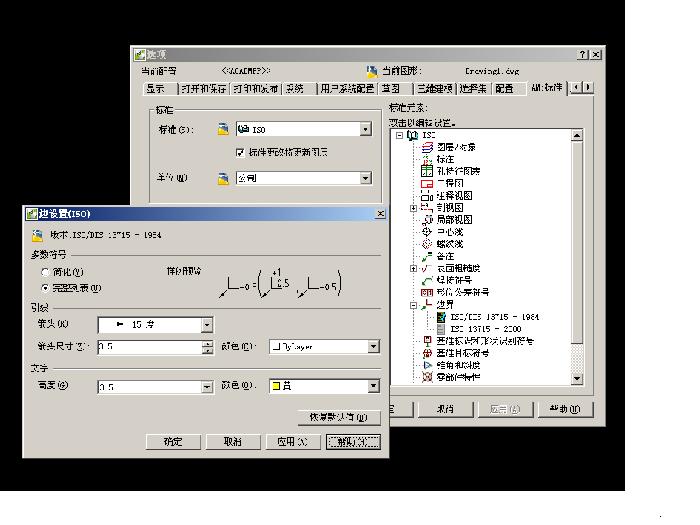Click the restore defaults (恢复默认值) button
Screen dimensions: 700x525
[x=339, y=417]
